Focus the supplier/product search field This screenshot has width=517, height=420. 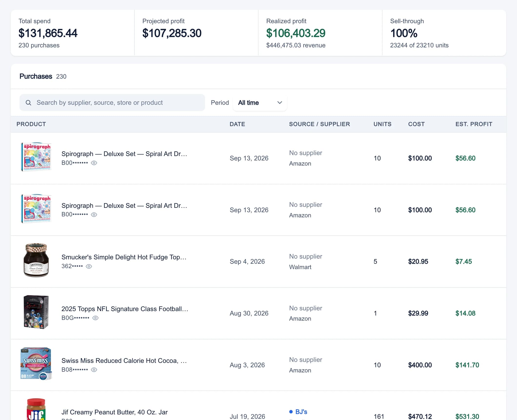(x=112, y=103)
